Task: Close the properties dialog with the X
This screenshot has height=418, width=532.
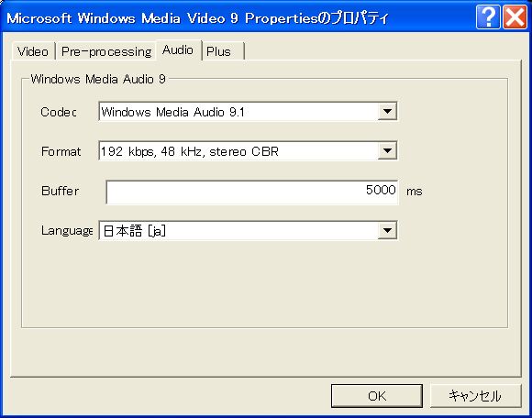Action: [515, 16]
